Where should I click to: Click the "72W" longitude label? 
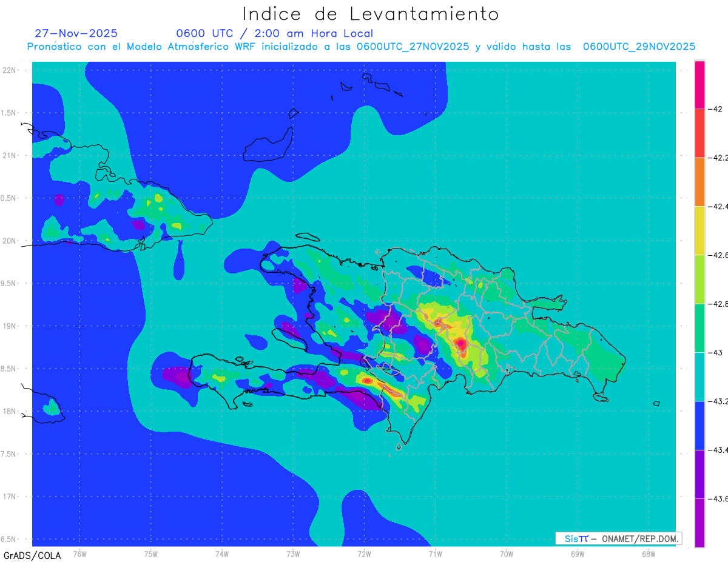coord(365,554)
